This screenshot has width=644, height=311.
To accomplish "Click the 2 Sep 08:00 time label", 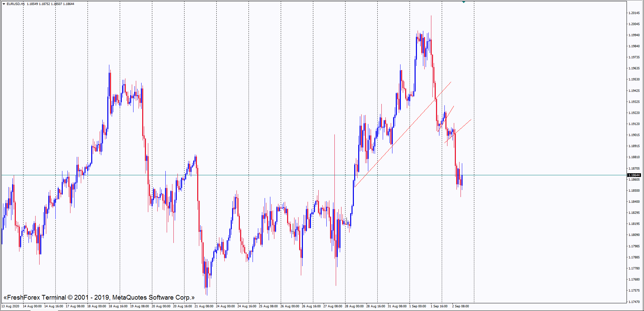I will click(461, 306).
